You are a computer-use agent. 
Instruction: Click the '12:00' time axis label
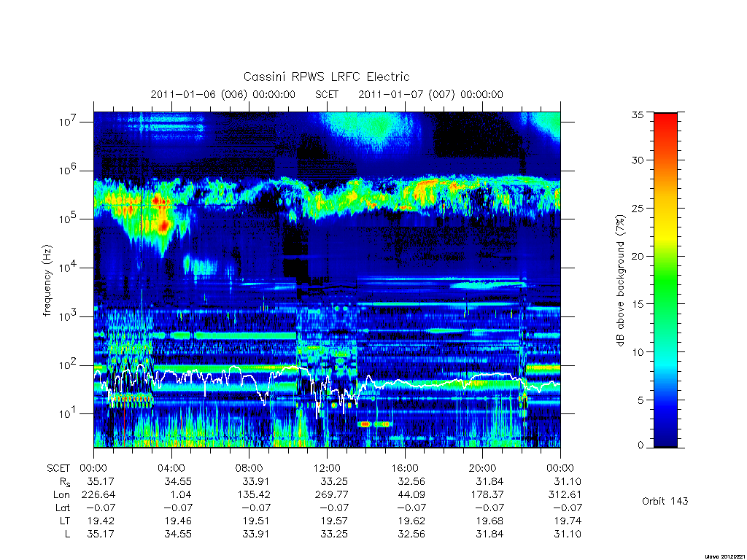click(x=327, y=468)
